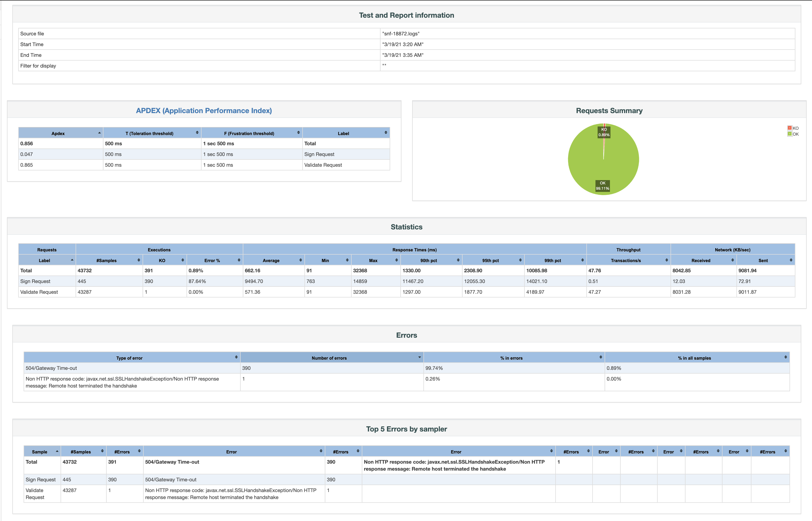This screenshot has height=521, width=812.
Task: Click the Top 5 Errors by sampler heading
Action: 407,429
